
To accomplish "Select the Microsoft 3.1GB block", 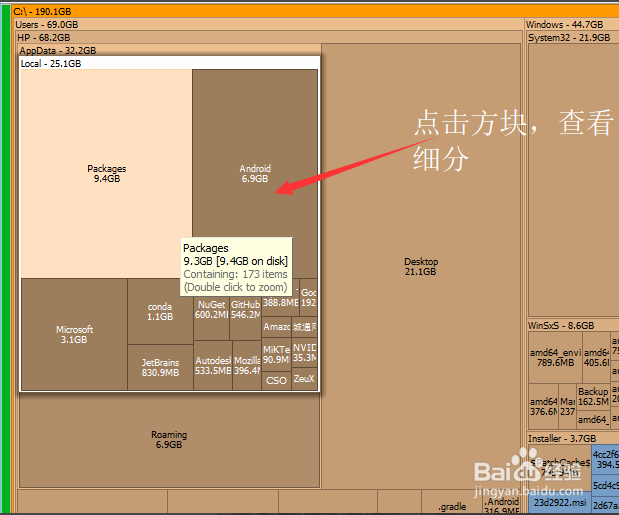I will (x=74, y=334).
